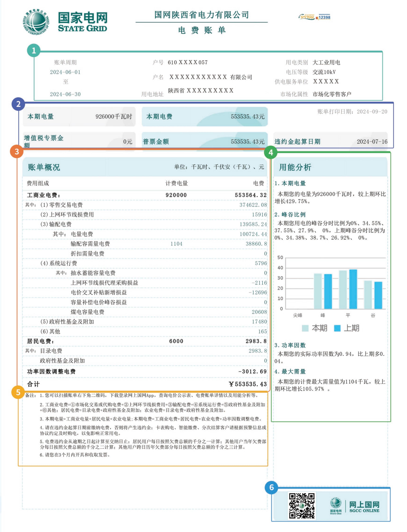Click the 零售交易电费 amount 374622.08
This screenshot has width=407, height=532.
253,205
